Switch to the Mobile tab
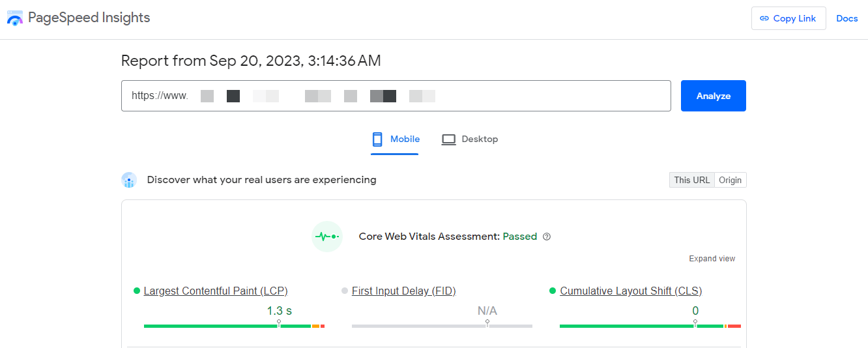This screenshot has width=868, height=348. click(395, 139)
